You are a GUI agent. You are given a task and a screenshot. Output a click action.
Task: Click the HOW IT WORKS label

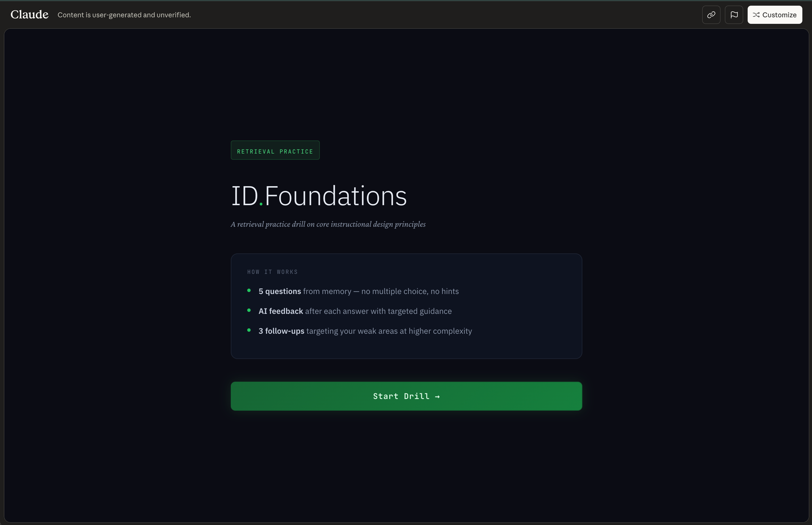point(272,272)
